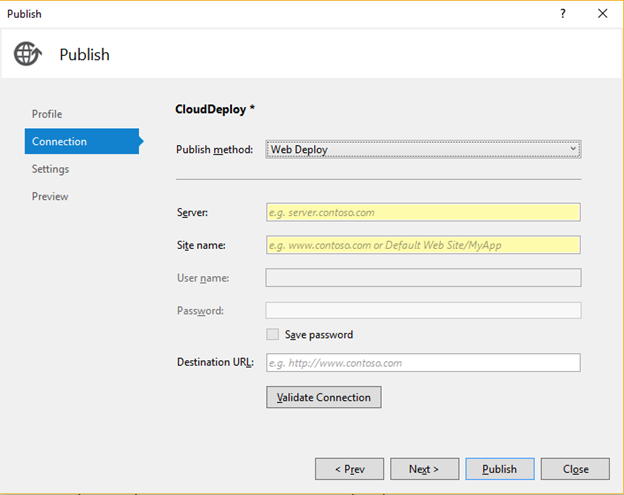Go back with the Prev button
Screen dimensions: 624x495
tap(349, 469)
